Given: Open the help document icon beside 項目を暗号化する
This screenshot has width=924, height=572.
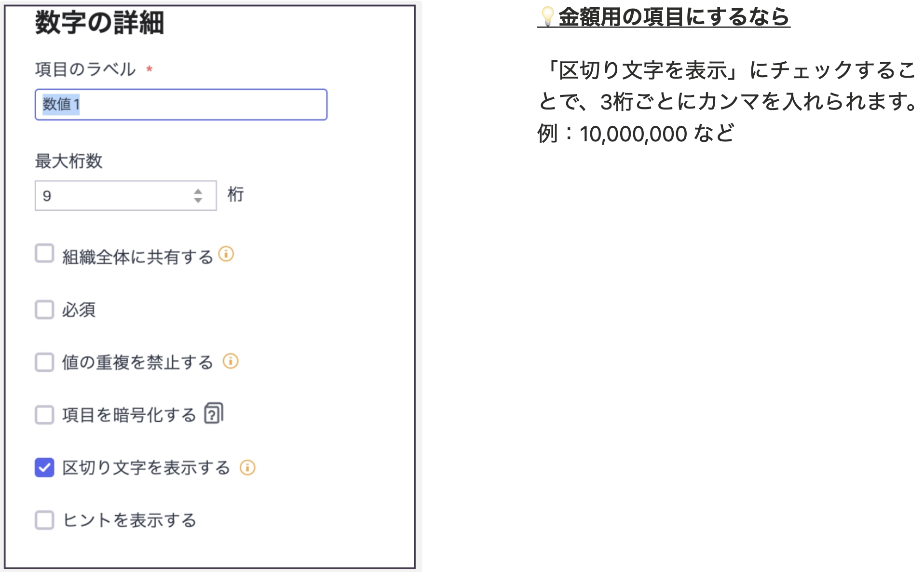Looking at the screenshot, I should (x=214, y=413).
